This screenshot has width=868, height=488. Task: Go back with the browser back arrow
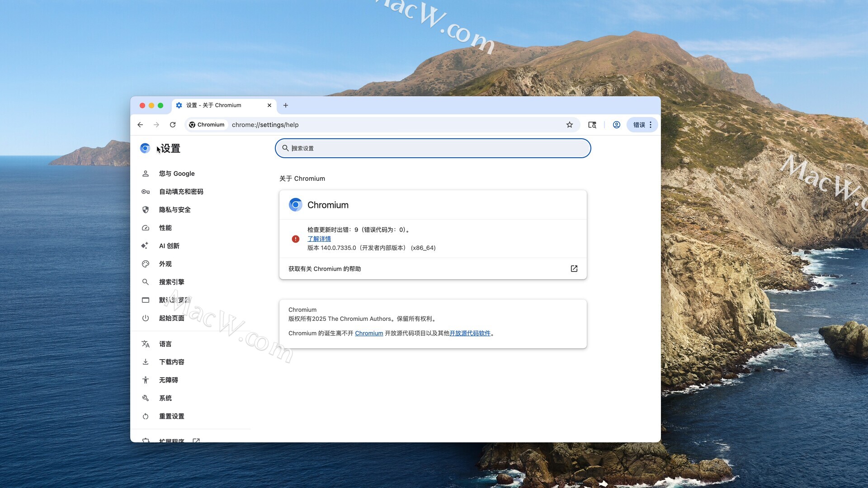click(x=140, y=125)
